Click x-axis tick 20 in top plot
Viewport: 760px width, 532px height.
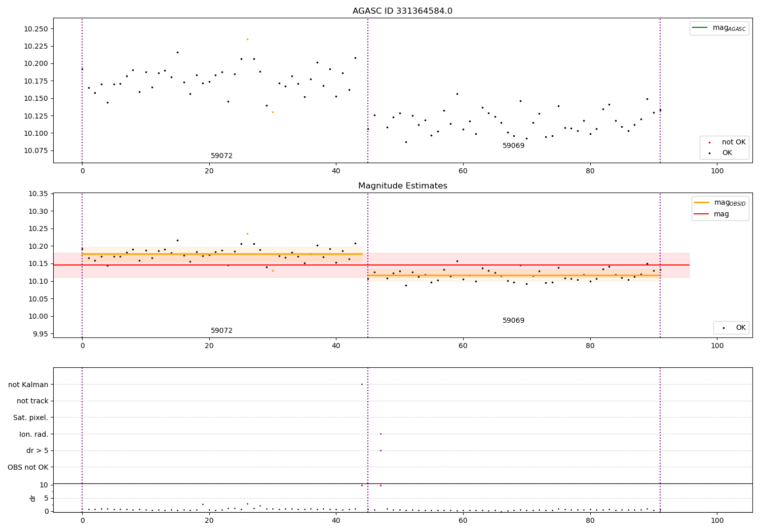pyautogui.click(x=209, y=171)
